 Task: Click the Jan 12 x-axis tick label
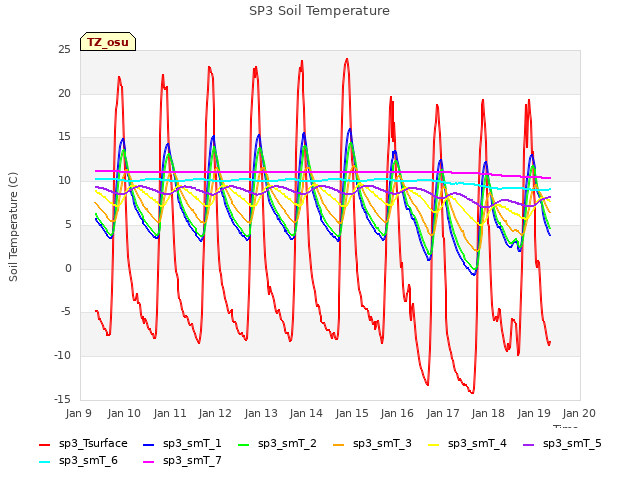click(x=215, y=413)
